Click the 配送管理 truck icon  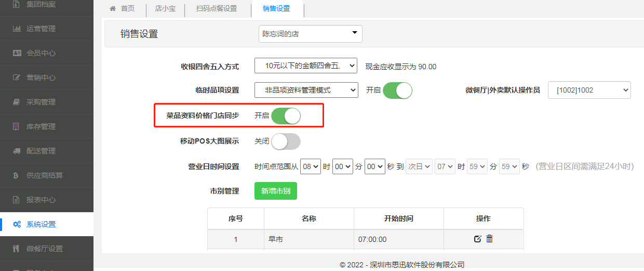coord(17,151)
